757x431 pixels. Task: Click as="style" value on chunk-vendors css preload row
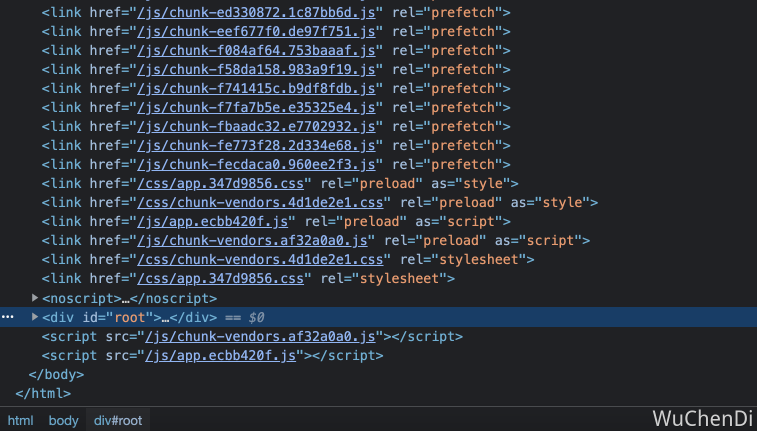coord(562,202)
